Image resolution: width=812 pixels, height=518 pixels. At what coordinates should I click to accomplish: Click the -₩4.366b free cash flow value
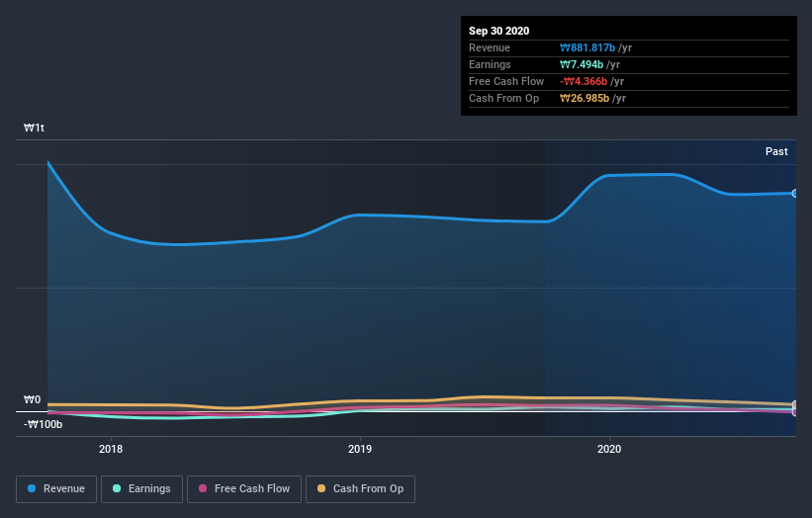tap(584, 81)
